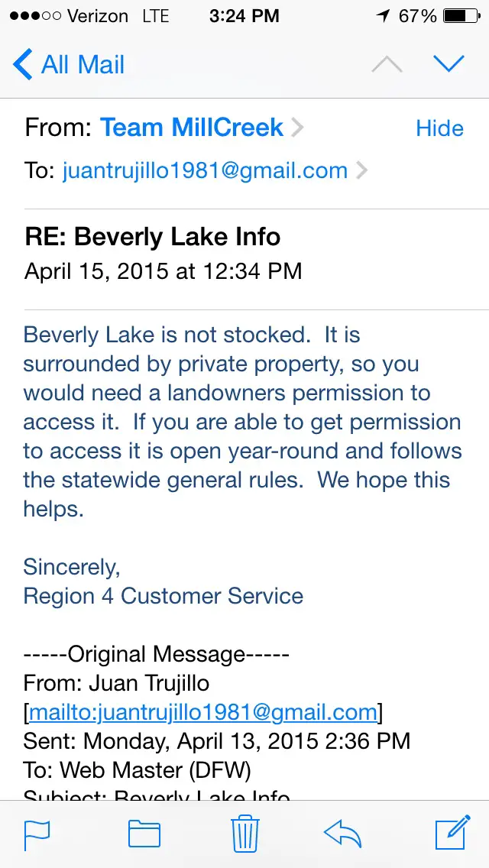Tap the reply arrow icon
The width and height of the screenshot is (489, 868).
click(x=343, y=834)
